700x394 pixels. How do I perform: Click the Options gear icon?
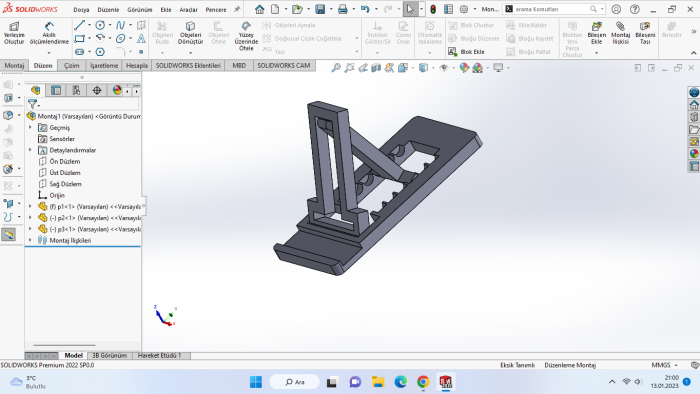(464, 9)
